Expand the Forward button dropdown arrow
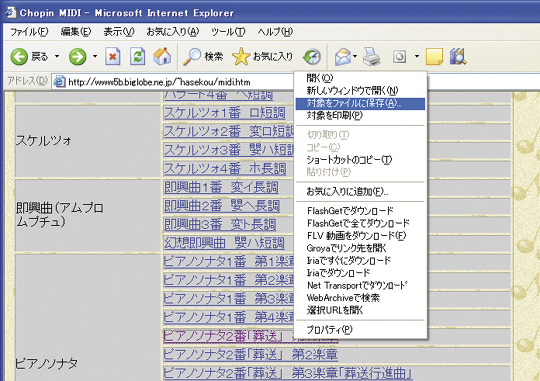 click(x=95, y=56)
